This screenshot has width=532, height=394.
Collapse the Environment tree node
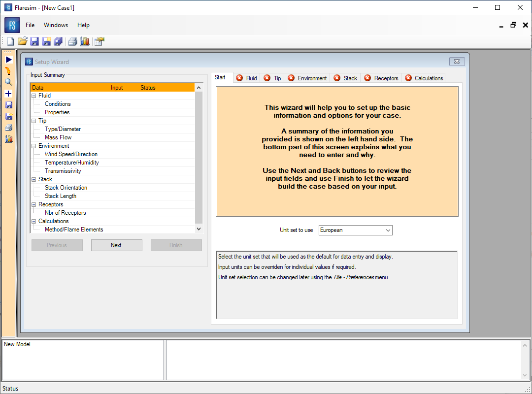tap(34, 146)
